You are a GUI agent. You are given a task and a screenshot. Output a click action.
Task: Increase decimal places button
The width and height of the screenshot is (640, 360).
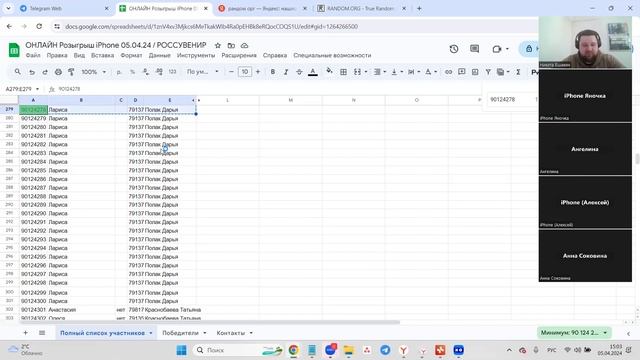(x=159, y=72)
